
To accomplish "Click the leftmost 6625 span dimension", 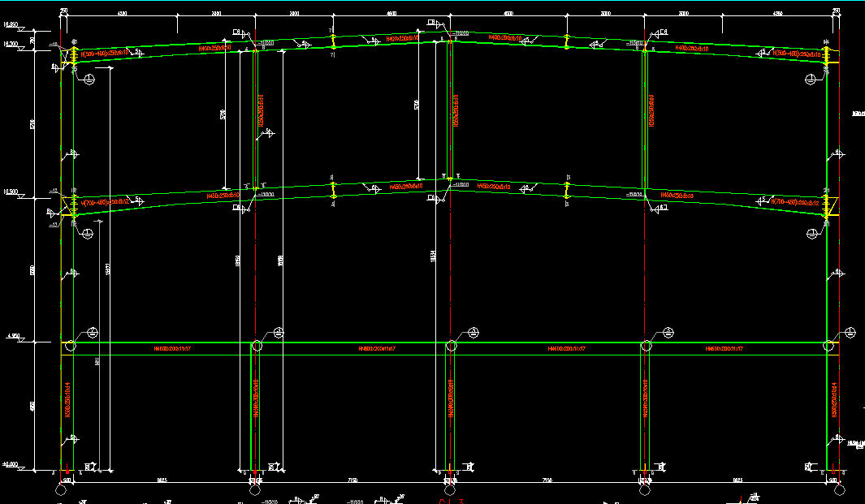I will 162,480.
